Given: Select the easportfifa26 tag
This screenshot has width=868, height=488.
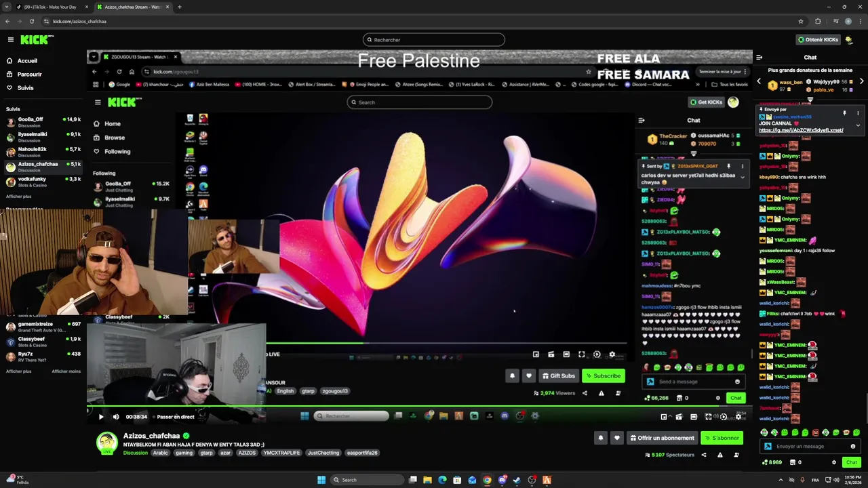Looking at the screenshot, I should (x=362, y=453).
